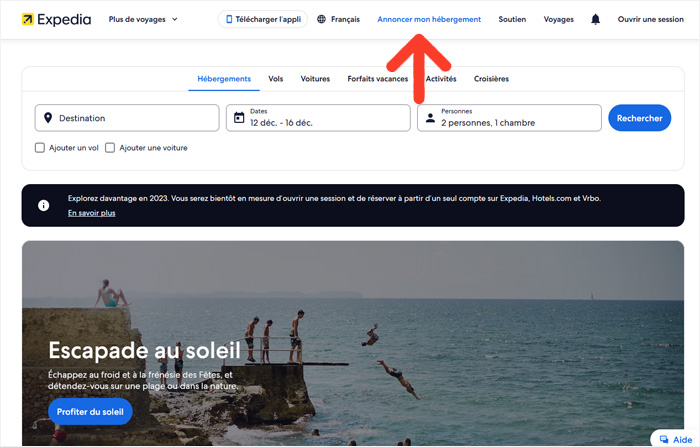
Task: Click the Profiter du soleil button
Action: coord(90,412)
